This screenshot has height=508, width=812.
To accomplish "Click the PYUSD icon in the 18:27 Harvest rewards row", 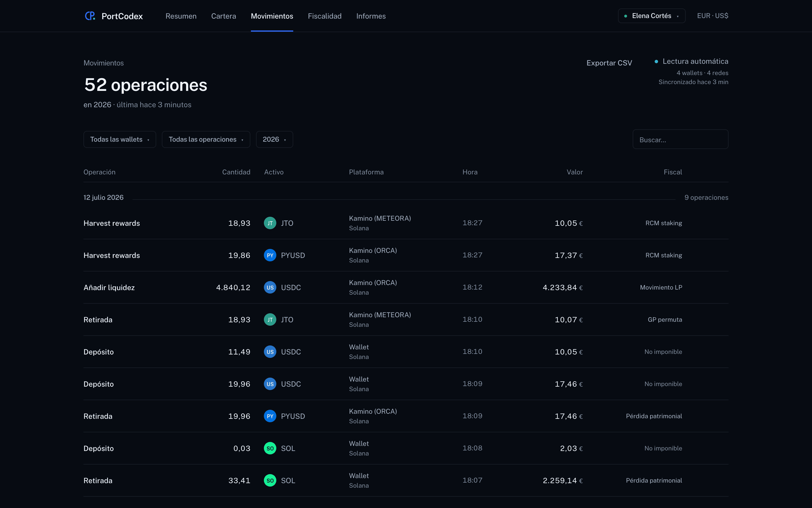I will coord(270,255).
